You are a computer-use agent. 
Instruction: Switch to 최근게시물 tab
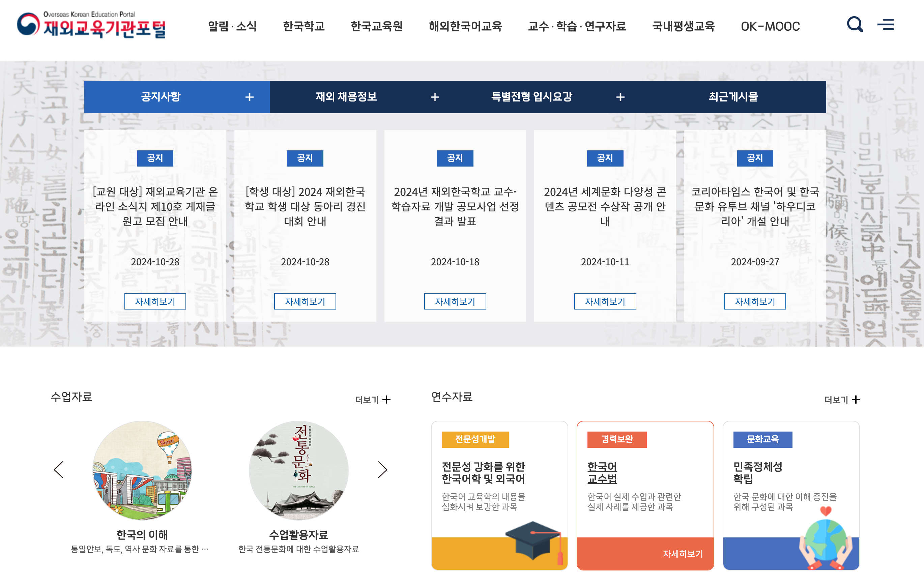coord(733,97)
